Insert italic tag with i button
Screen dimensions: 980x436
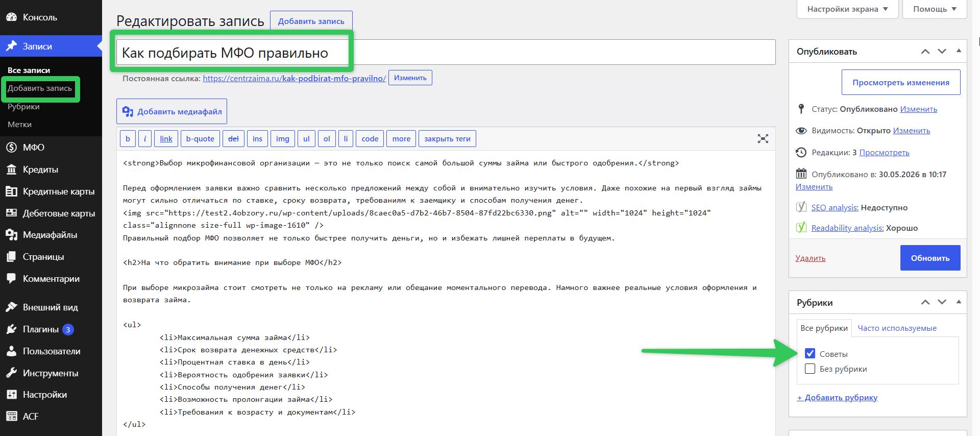tap(144, 138)
